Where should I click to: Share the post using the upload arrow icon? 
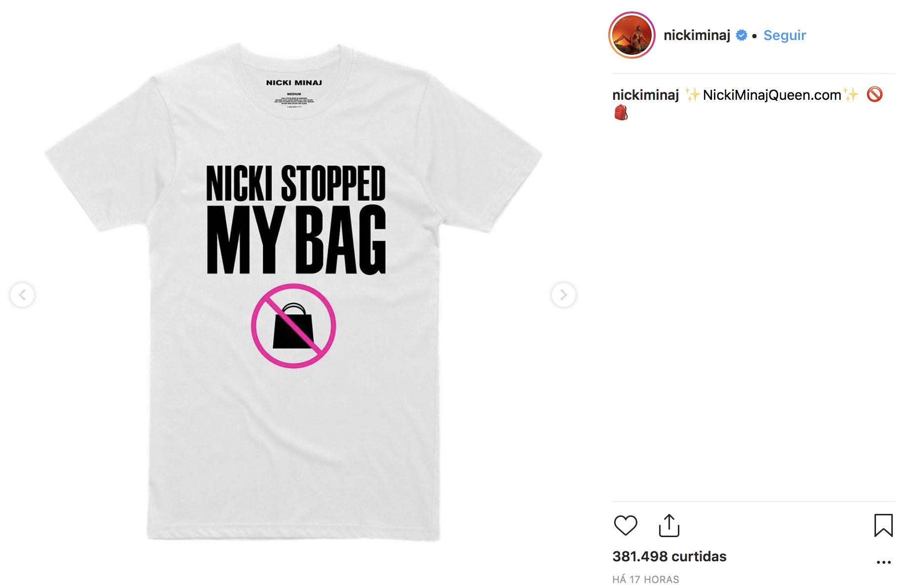tap(669, 525)
